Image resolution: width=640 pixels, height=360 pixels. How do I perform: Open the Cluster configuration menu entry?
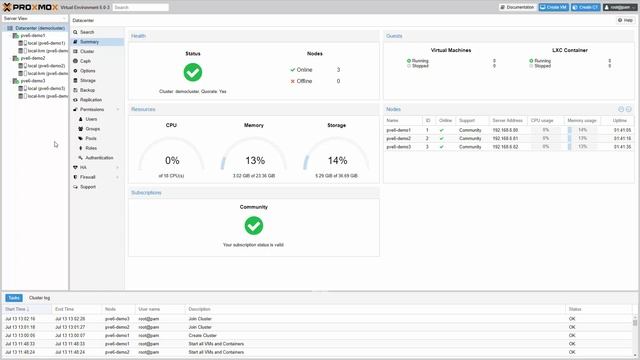(97, 51)
